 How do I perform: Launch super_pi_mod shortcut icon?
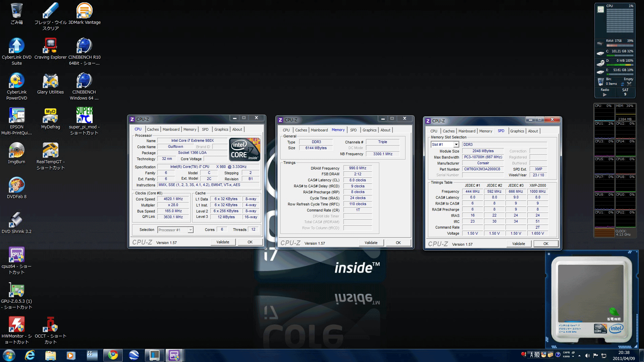pyautogui.click(x=84, y=116)
